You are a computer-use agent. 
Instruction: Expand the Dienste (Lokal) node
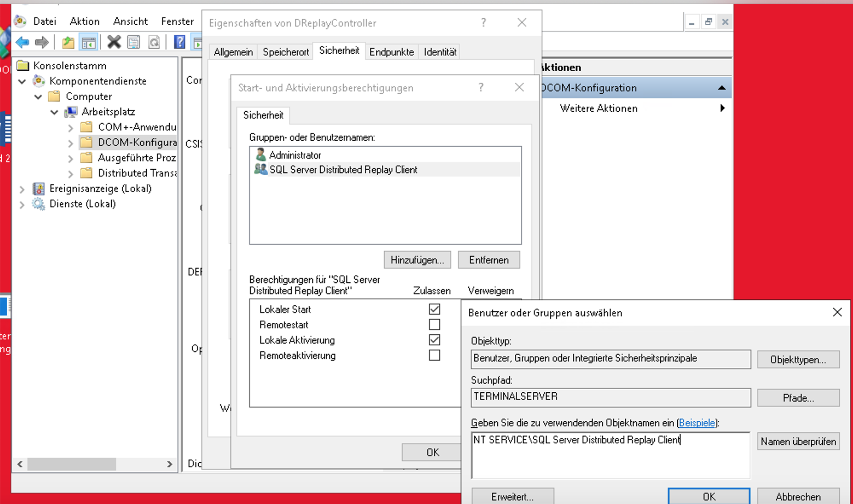tap(22, 205)
